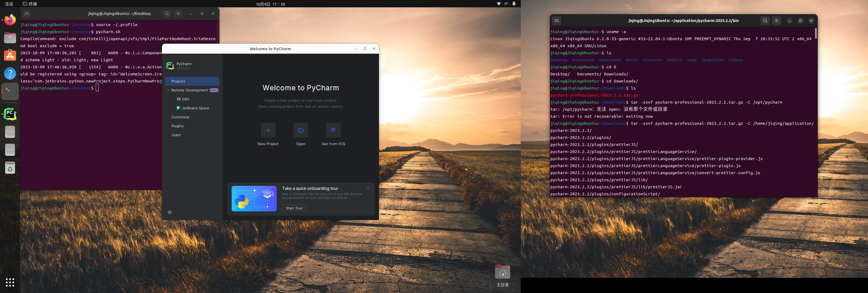The height and width of the screenshot is (293, 868).
Task: Click the New Project plus icon
Action: 268,130
